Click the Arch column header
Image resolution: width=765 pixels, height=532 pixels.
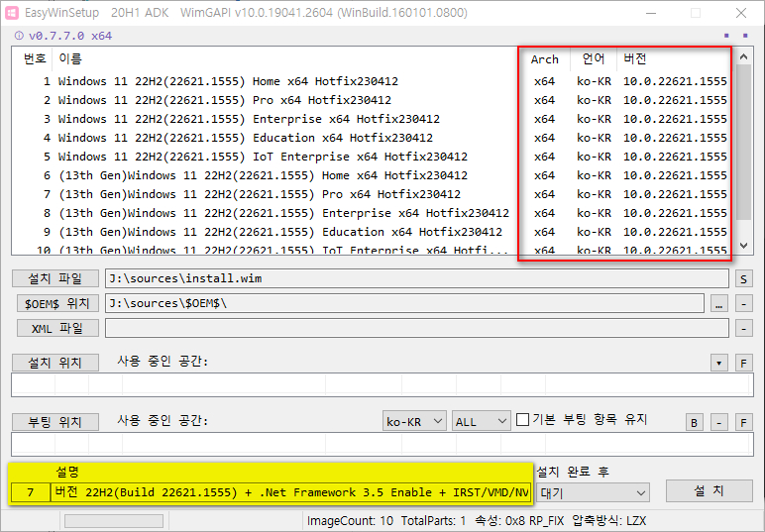point(544,59)
